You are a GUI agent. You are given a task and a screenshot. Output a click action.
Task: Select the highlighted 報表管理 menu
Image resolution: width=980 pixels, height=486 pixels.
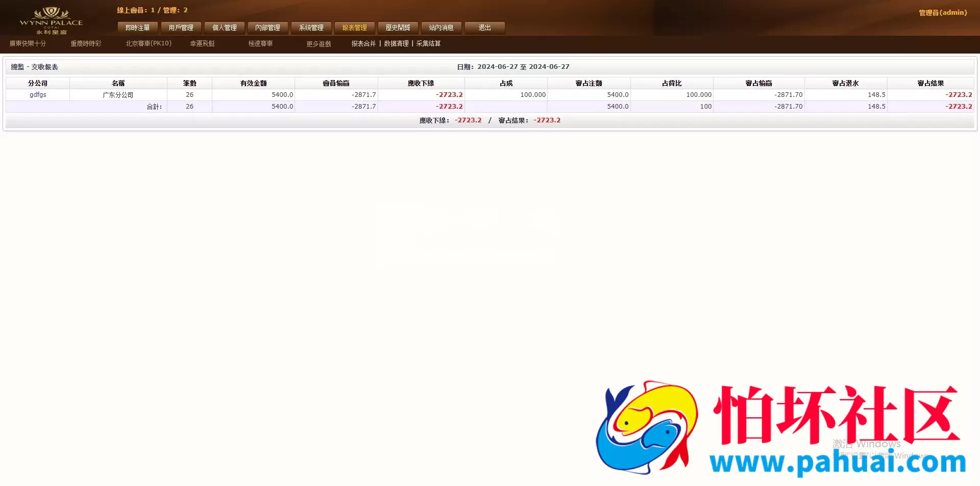tap(355, 28)
